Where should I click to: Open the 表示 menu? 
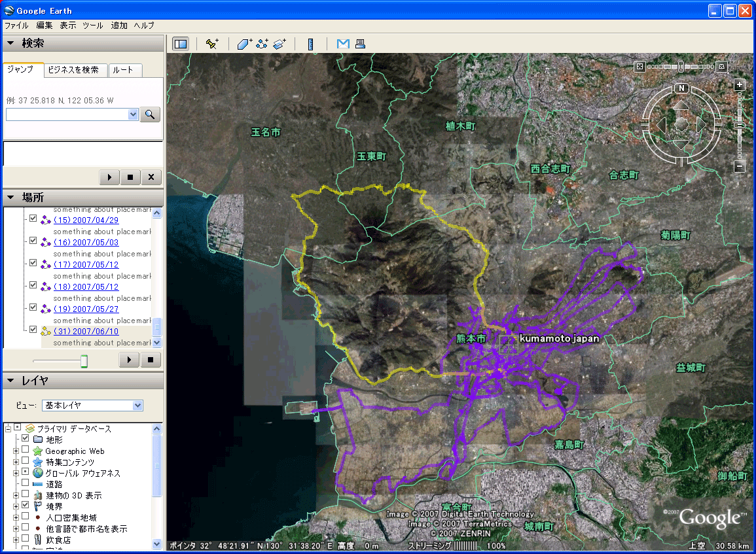(x=68, y=26)
